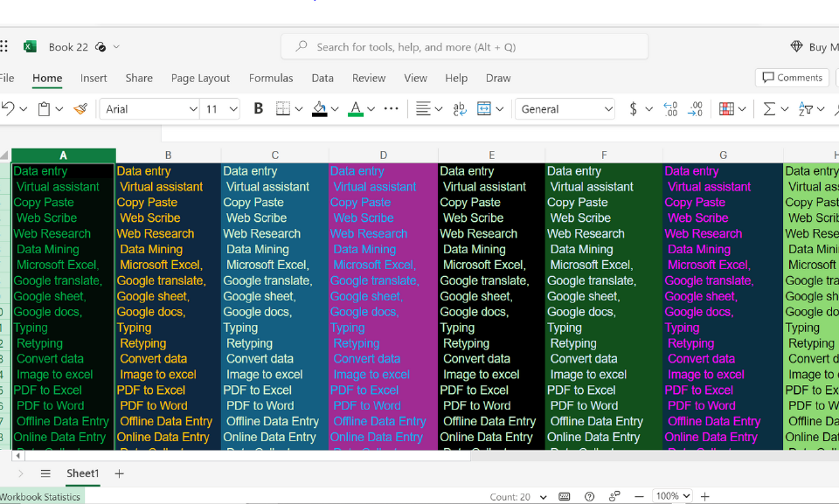Click the Decrease Decimal icon
The height and width of the screenshot is (504, 839).
tap(695, 108)
